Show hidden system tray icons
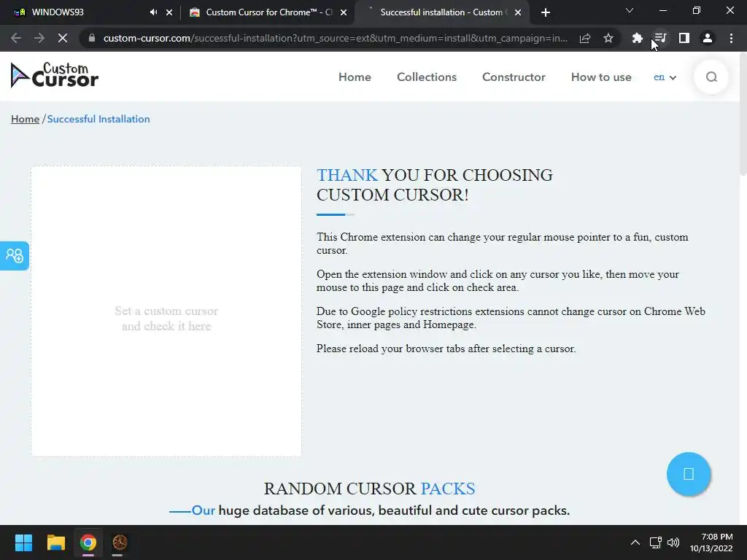 pos(635,542)
